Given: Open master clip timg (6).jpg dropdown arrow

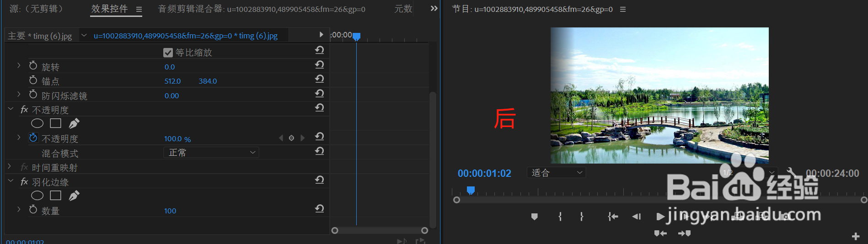Looking at the screenshot, I should coord(84,35).
